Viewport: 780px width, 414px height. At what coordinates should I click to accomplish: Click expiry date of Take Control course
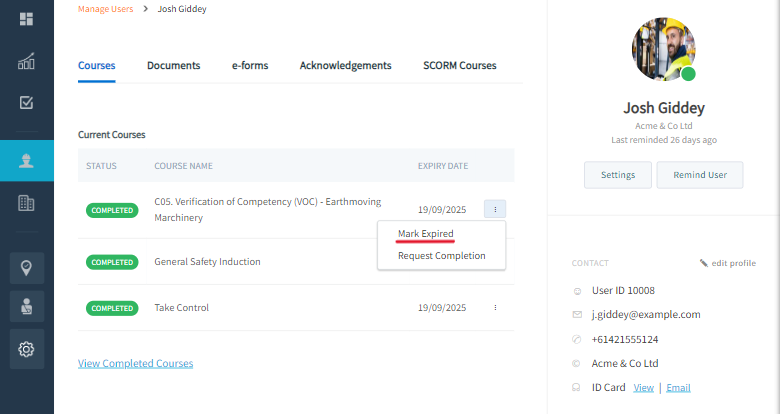pyautogui.click(x=442, y=308)
